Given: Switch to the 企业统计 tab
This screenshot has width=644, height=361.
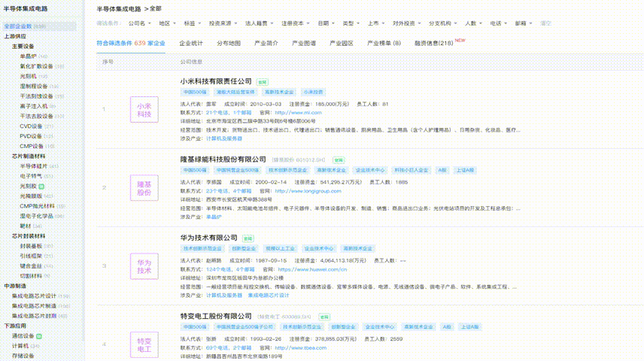Looking at the screenshot, I should 190,44.
